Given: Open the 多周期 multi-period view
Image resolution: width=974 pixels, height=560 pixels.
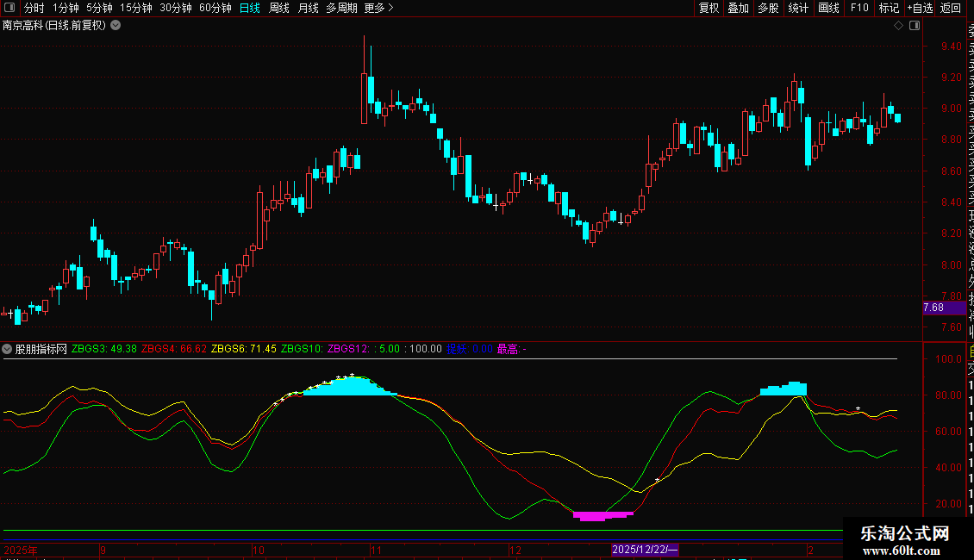Looking at the screenshot, I should pos(342,8).
